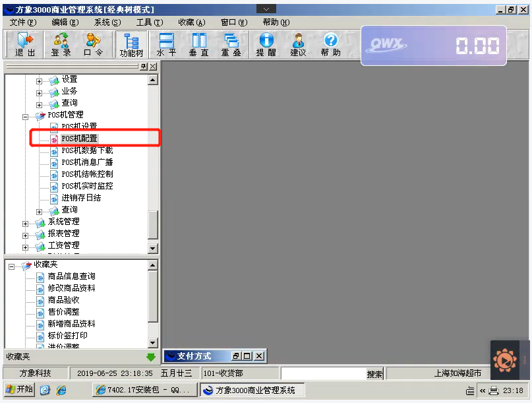Open the 文件(F) menu
The height and width of the screenshot is (403, 532).
[x=23, y=22]
